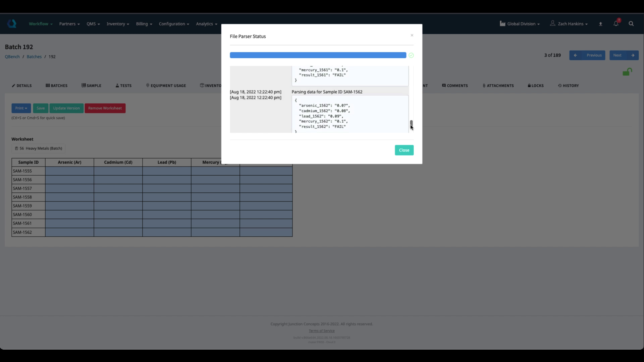
Task: Click the parser log scrollbar thumb
Action: tap(411, 124)
